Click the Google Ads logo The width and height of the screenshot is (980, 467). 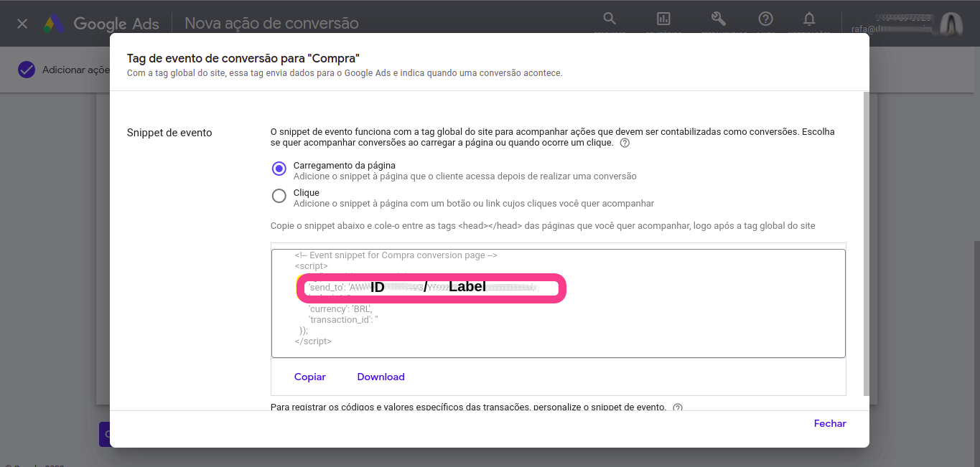point(101,24)
